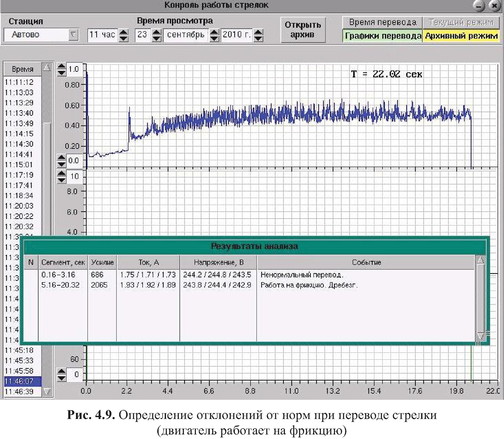
Task: Increase second graph scale 10 with up arrow
Action: pyautogui.click(x=62, y=174)
